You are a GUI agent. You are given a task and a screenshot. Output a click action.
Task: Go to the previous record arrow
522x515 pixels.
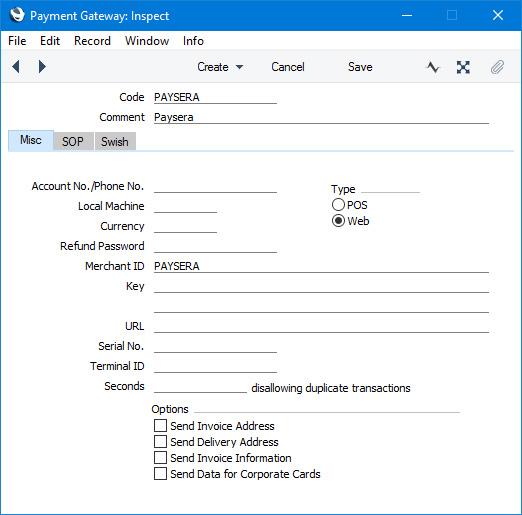pos(16,67)
